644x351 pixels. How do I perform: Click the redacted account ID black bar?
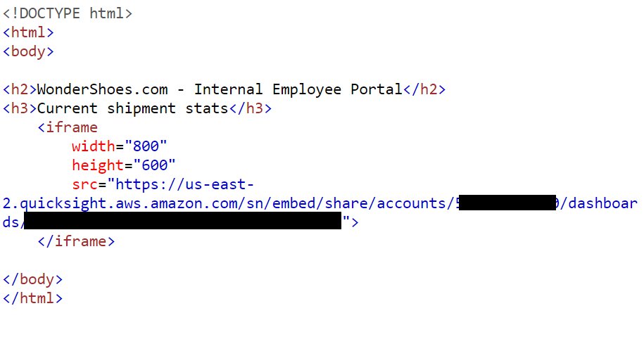pyautogui.click(x=507, y=203)
